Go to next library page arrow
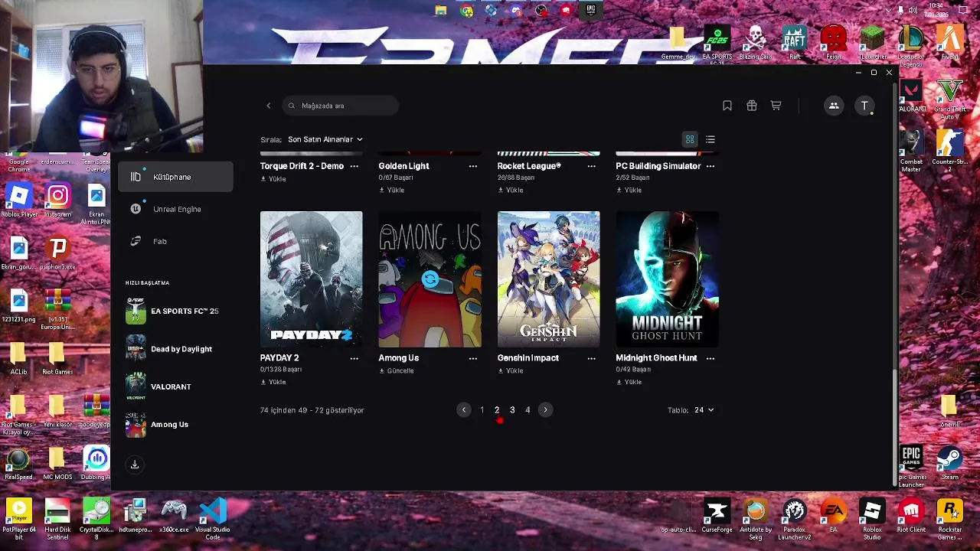Image resolution: width=980 pixels, height=551 pixels. [x=545, y=410]
